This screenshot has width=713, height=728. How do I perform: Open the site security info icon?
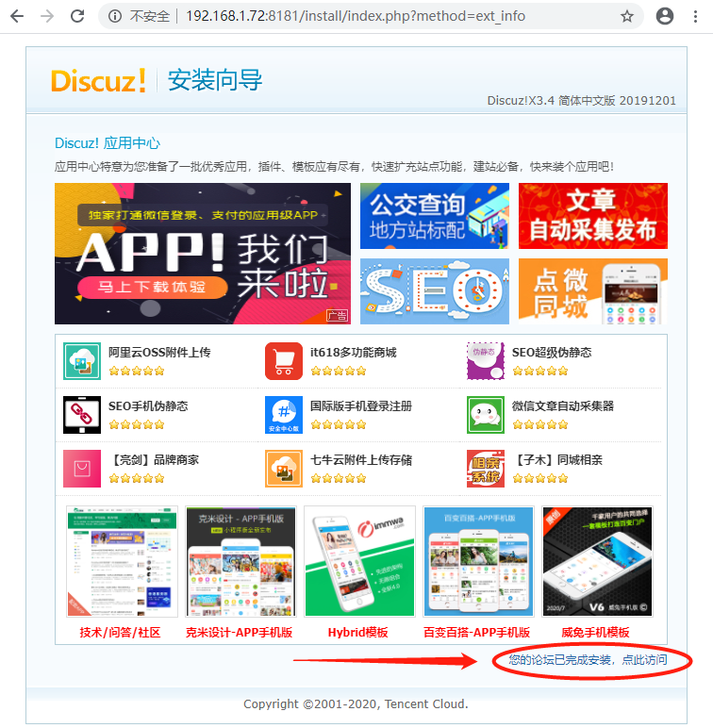click(115, 16)
